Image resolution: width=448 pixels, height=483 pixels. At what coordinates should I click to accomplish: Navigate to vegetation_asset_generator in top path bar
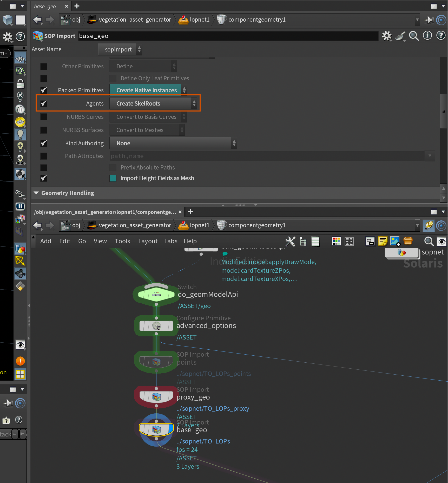(135, 19)
